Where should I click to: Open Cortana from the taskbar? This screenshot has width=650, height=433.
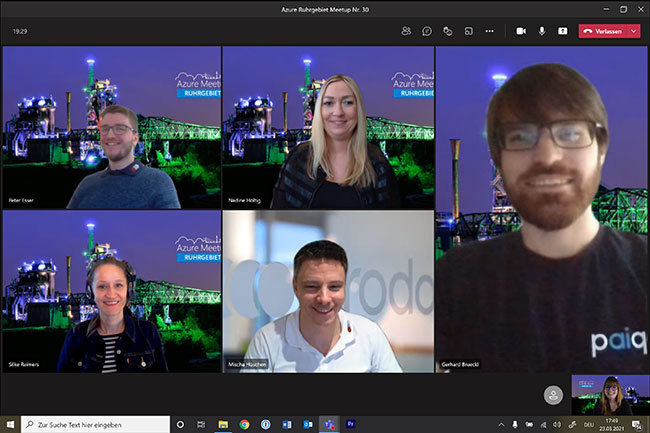tap(180, 424)
